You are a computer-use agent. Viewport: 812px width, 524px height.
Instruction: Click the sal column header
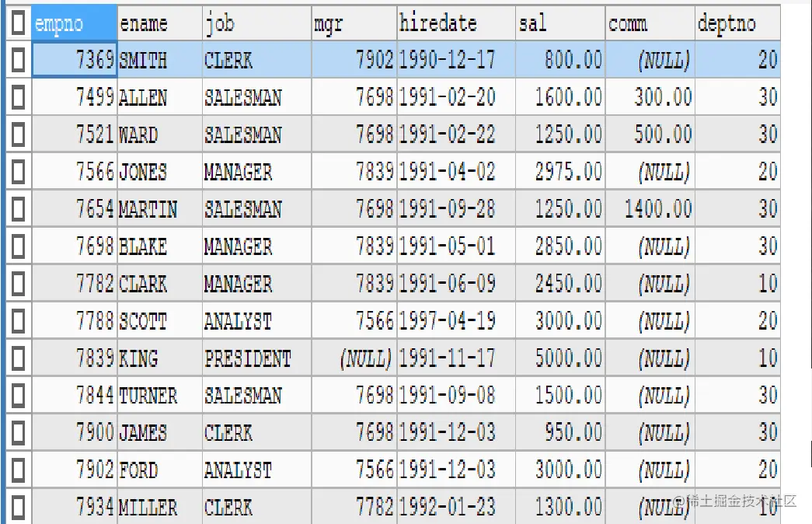pyautogui.click(x=560, y=23)
